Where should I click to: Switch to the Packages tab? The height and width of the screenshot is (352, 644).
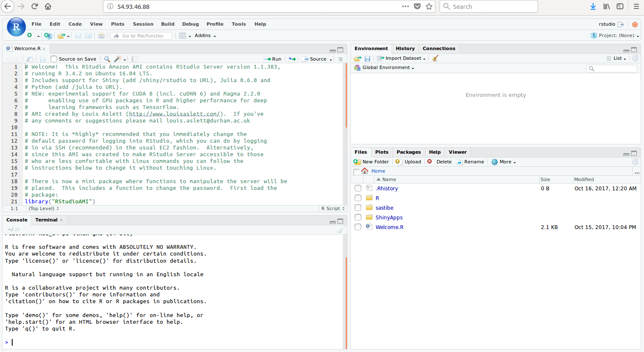tap(408, 152)
